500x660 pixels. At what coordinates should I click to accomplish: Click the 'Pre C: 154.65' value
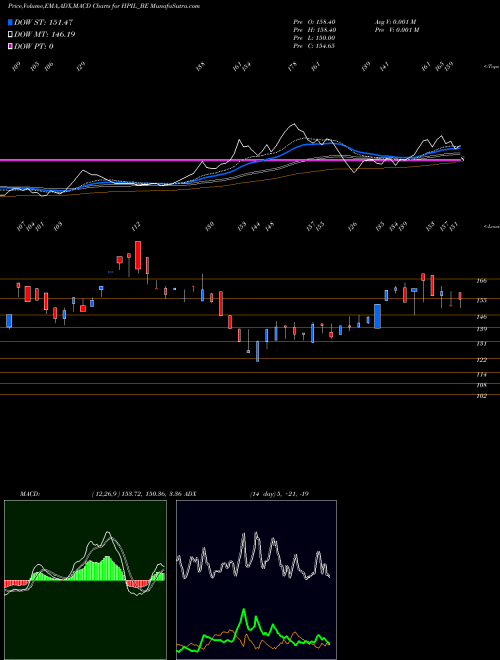pyautogui.click(x=314, y=46)
